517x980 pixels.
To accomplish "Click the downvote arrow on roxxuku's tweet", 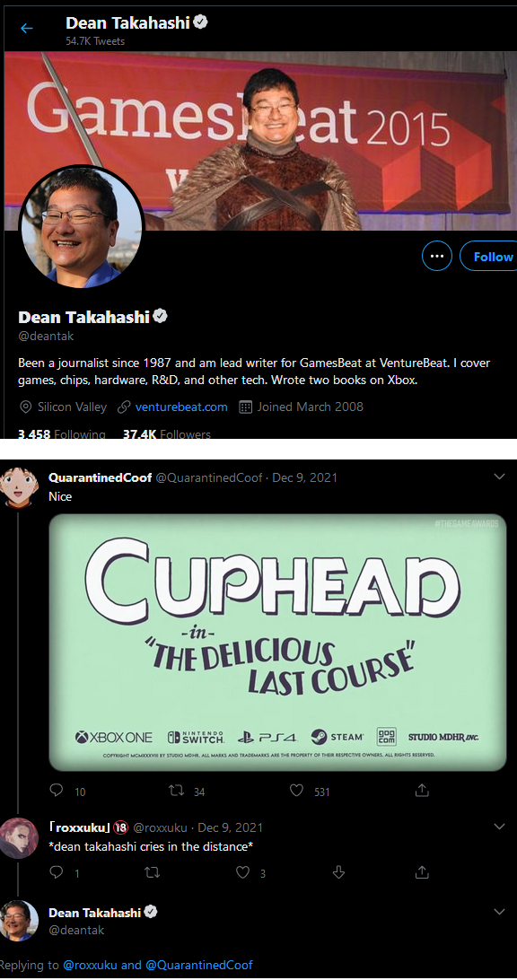I will click(x=338, y=872).
